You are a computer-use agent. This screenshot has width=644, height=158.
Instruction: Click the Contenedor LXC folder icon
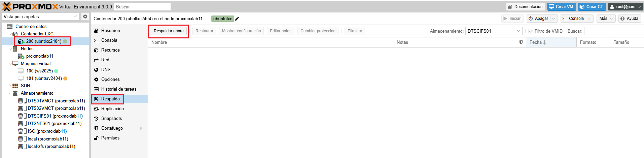click(x=15, y=34)
